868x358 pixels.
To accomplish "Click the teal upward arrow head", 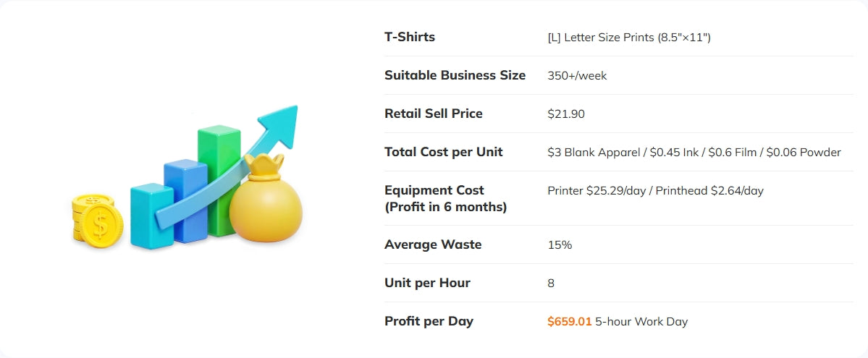I will tap(281, 123).
